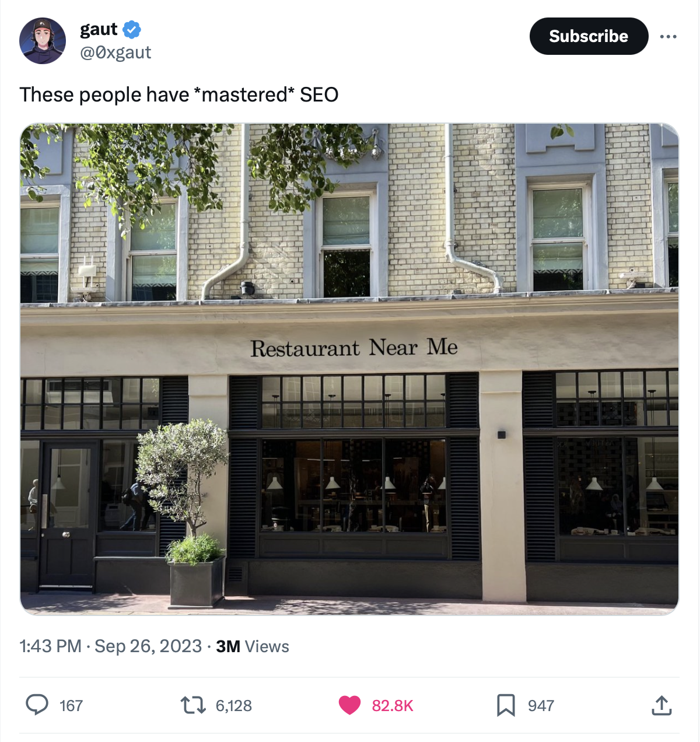
Task: Click the reply speech bubble icon
Action: [37, 705]
